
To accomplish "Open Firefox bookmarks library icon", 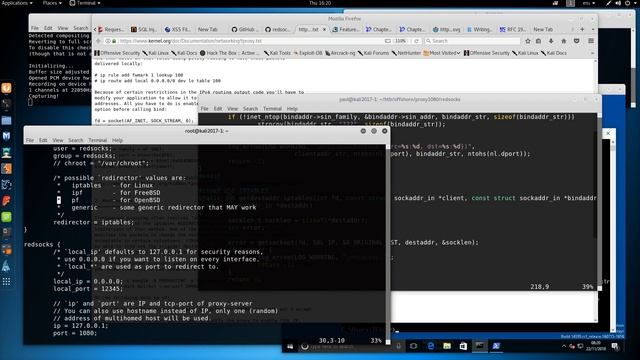I will (538, 41).
